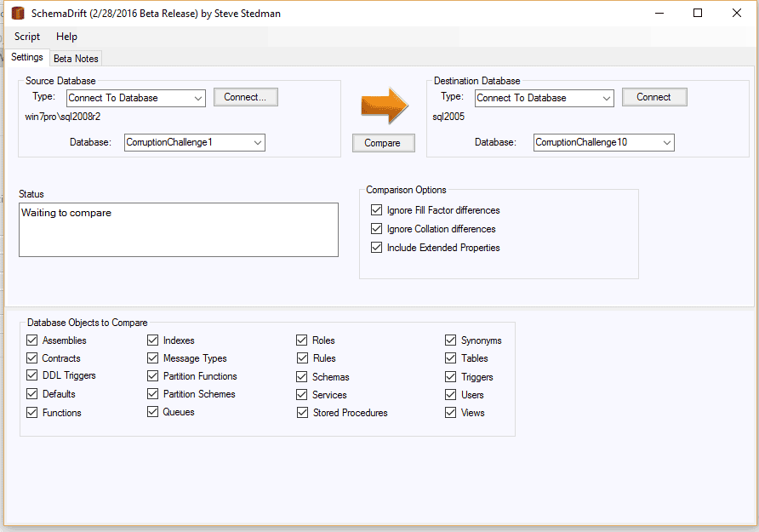Viewport: 759px width, 532px height.
Task: Minimize the SchemaDrift window
Action: pyautogui.click(x=659, y=13)
